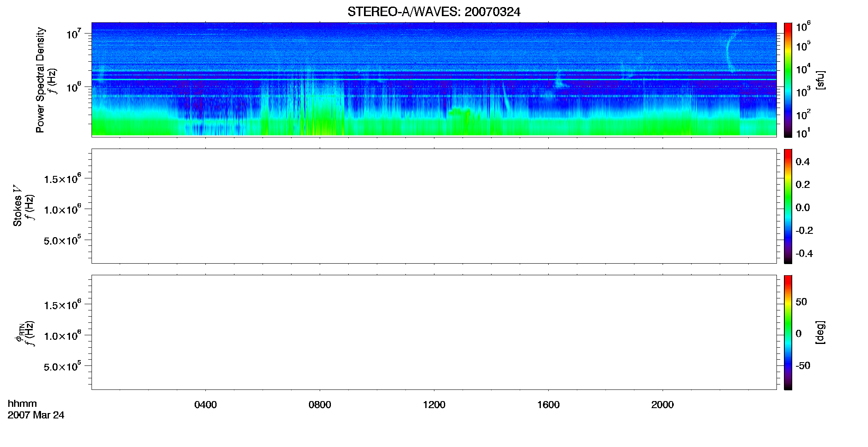Image resolution: width=868 pixels, height=447 pixels.
Task: Click the -0.4 tick on Stokes colorbar
Action: point(804,254)
